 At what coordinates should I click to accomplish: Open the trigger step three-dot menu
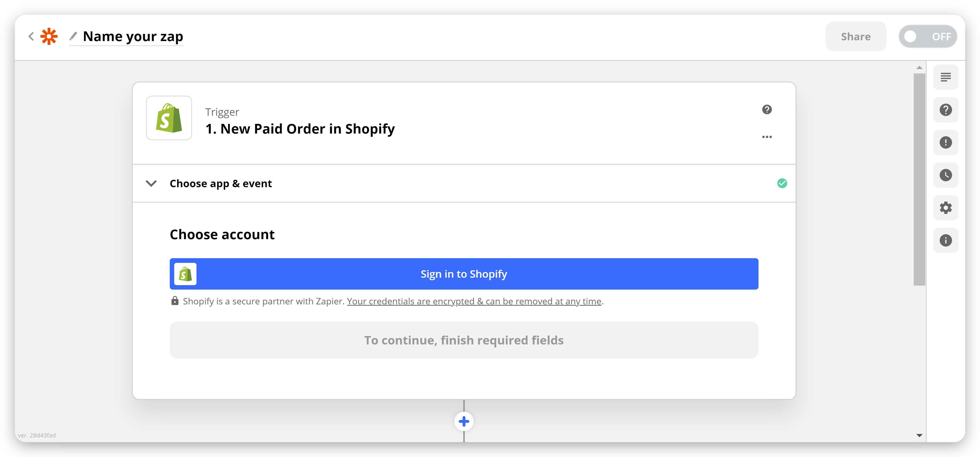coord(767,137)
